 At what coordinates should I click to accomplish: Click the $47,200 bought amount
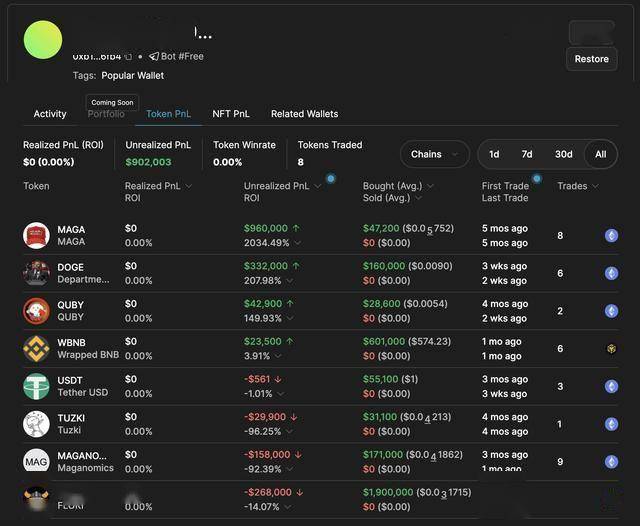381,228
